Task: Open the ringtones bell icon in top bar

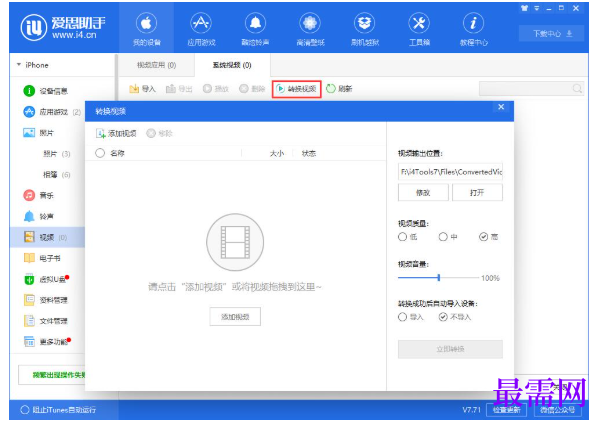Action: 255,23
